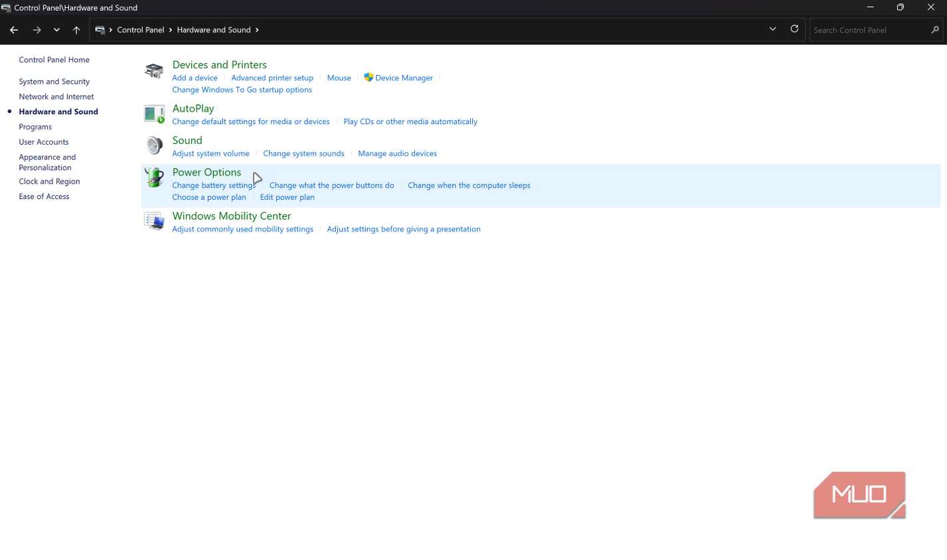Open Control Panel Home
This screenshot has height=560, width=947.
pos(54,60)
